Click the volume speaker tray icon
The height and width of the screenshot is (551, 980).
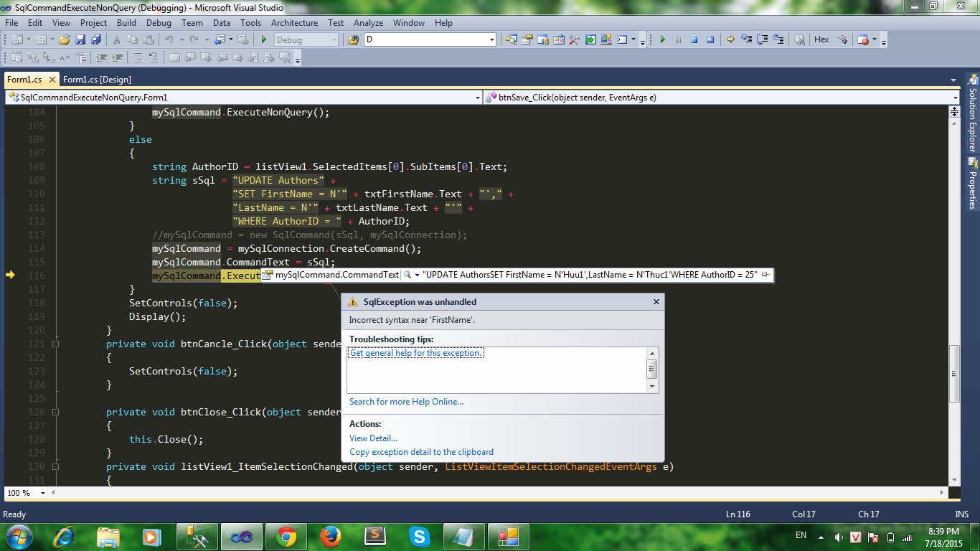pyautogui.click(x=839, y=537)
